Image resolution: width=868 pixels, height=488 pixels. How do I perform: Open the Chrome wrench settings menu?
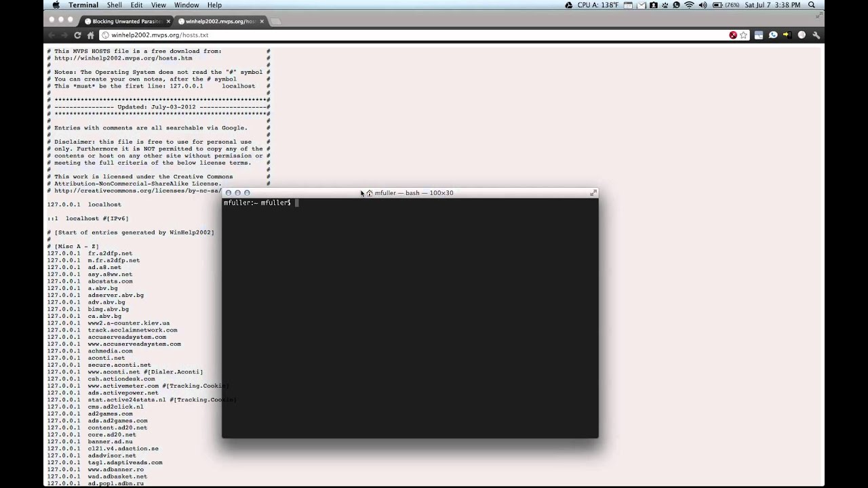816,35
